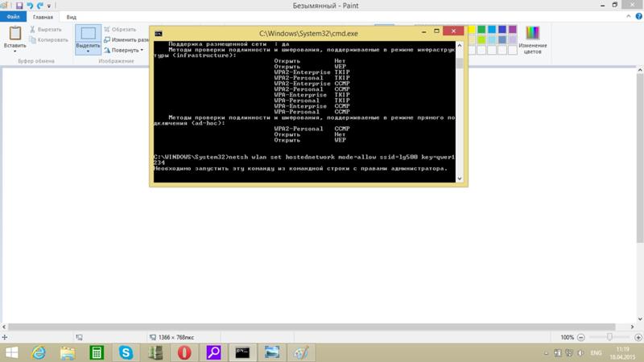Click the Обрезать crop button
This screenshot has height=362, width=644.
[x=120, y=30]
